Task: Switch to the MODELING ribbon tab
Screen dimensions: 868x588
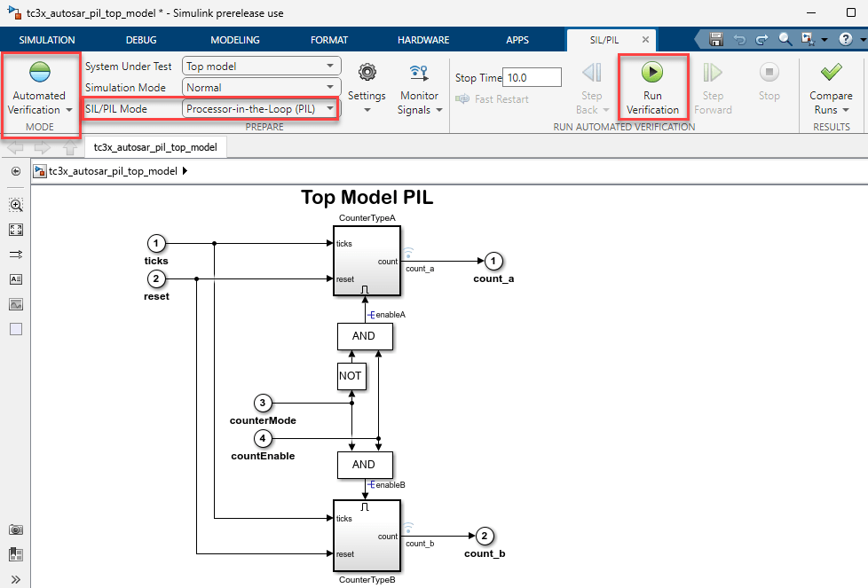Action: [x=234, y=40]
